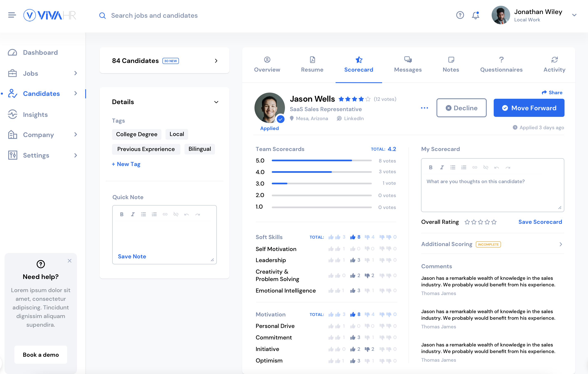Open the Insights menu item

point(35,114)
